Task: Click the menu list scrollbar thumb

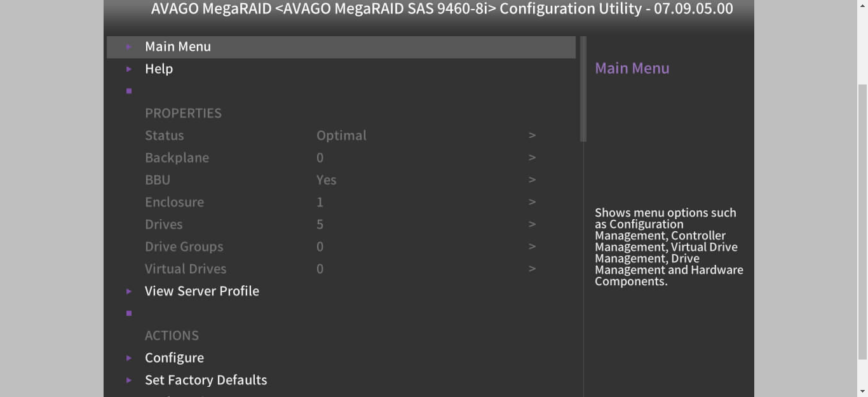Action: pos(583,89)
